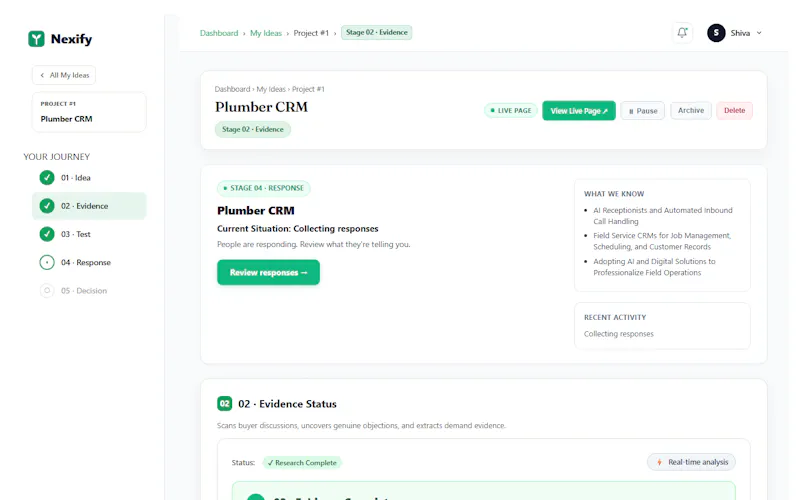800x500 pixels.
Task: Click Stage 02 - Evidence tag under title
Action: point(253,129)
